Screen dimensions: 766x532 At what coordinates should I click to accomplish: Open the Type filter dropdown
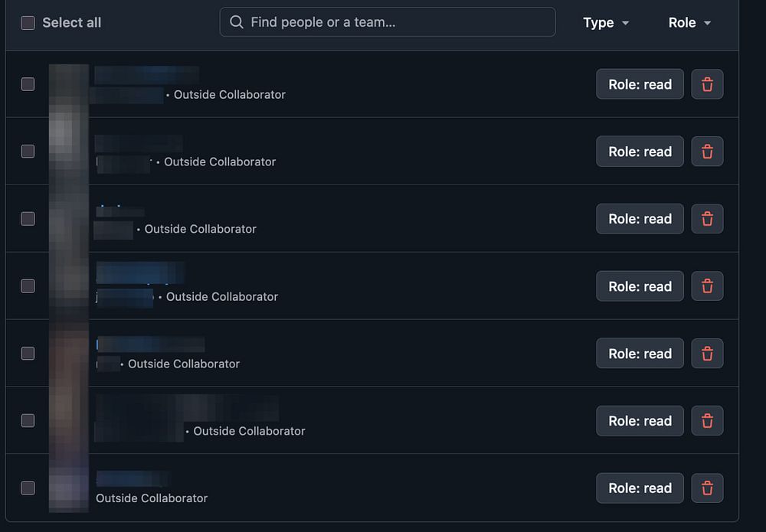pos(606,22)
